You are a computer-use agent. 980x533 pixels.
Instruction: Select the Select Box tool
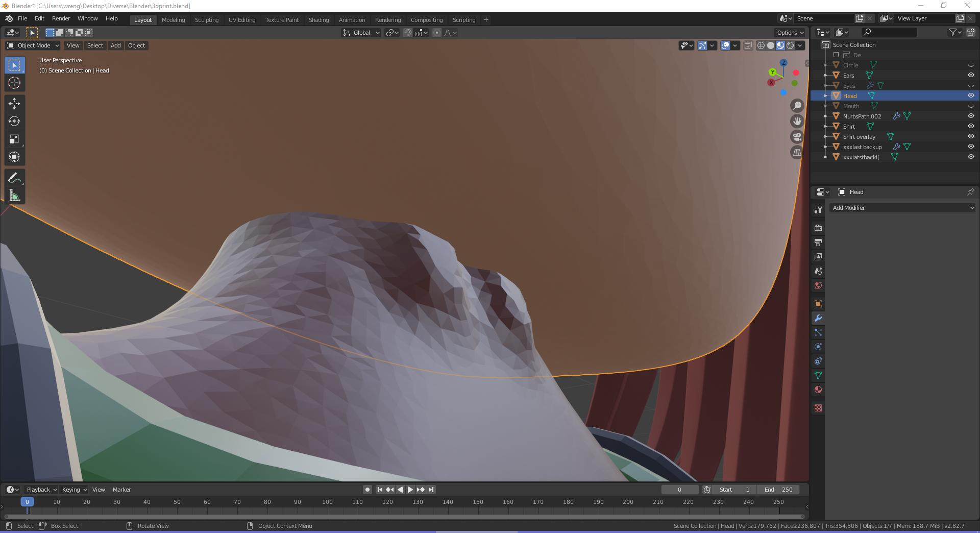(x=14, y=65)
